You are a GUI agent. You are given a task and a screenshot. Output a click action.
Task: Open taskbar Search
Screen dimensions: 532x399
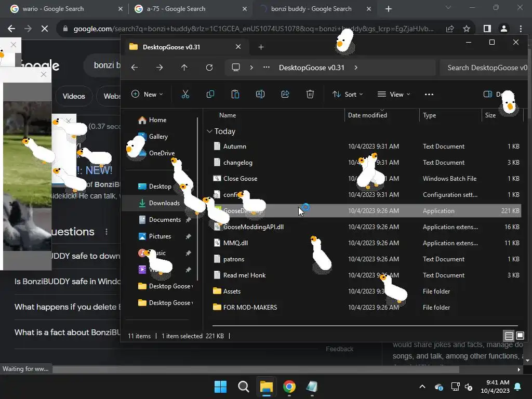(x=243, y=387)
